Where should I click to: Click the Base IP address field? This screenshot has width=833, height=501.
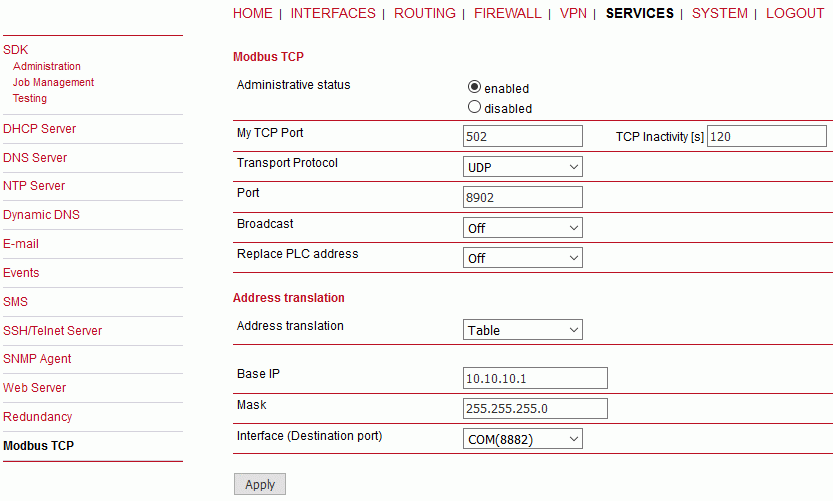[x=535, y=378]
